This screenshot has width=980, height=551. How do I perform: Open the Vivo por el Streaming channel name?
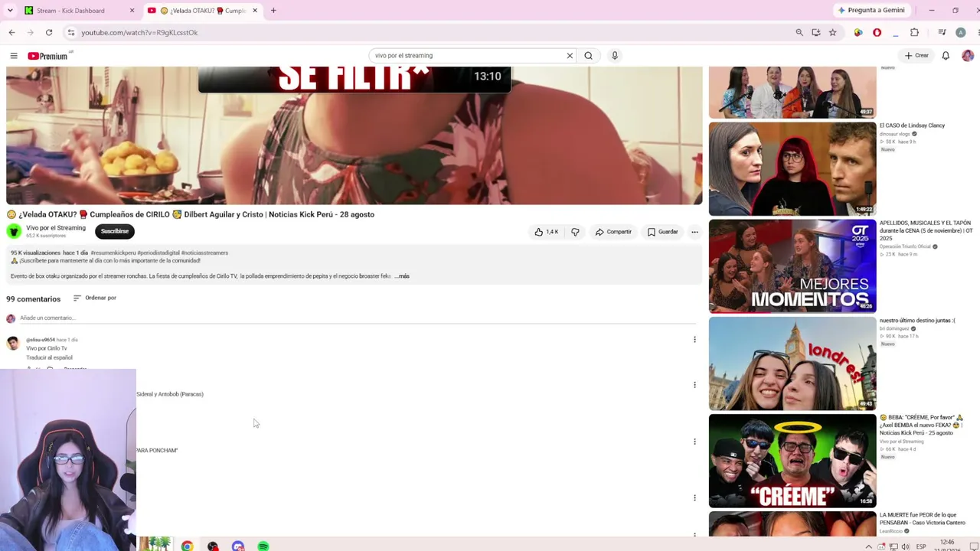(56, 228)
